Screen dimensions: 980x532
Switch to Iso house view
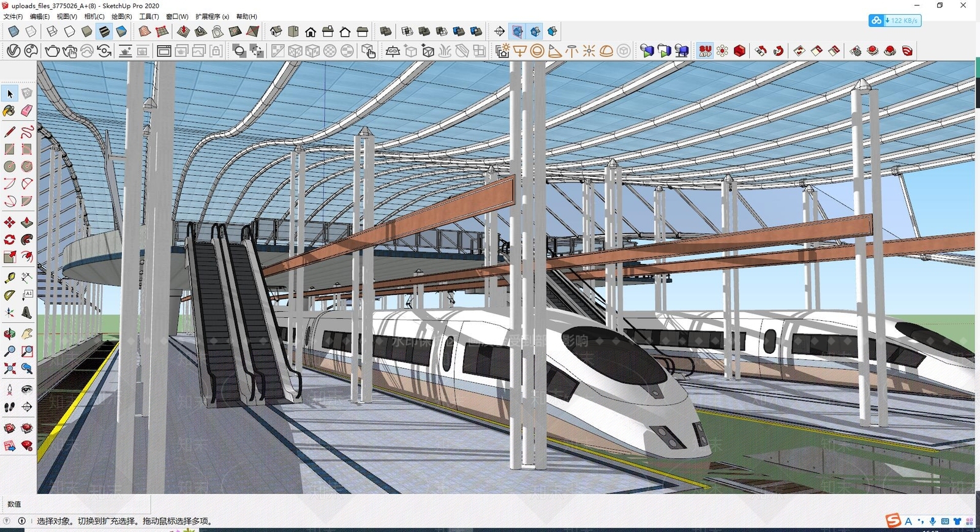(x=276, y=31)
